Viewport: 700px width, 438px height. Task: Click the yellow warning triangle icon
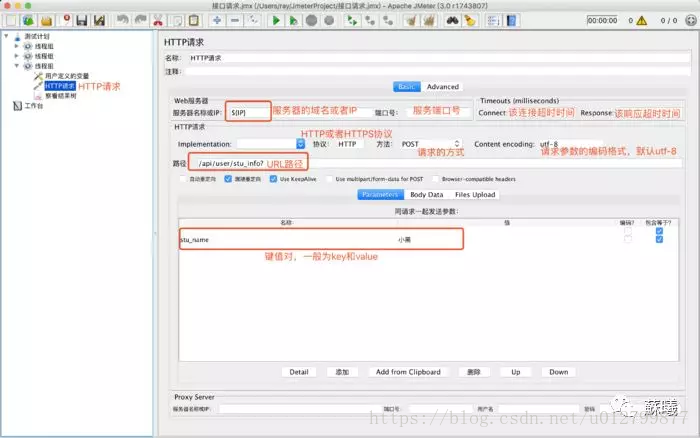tap(642, 21)
